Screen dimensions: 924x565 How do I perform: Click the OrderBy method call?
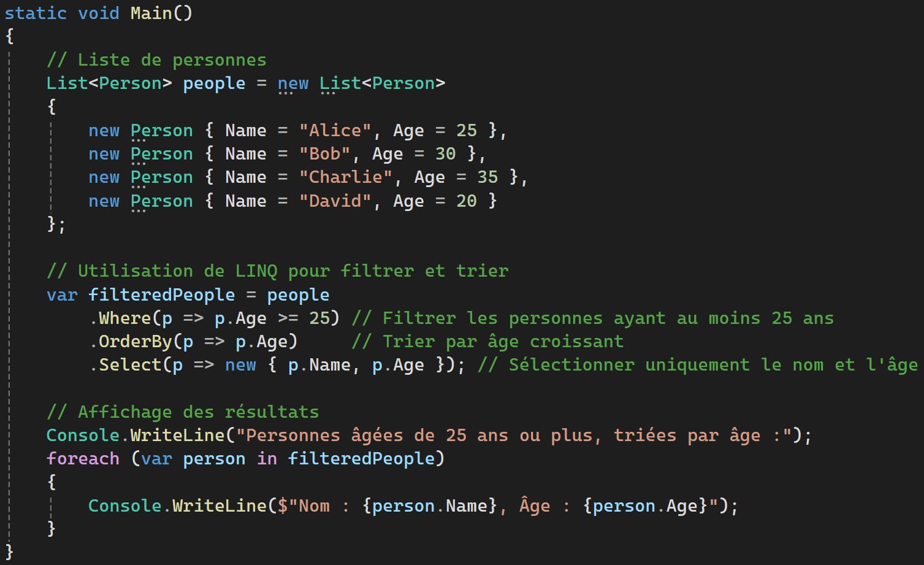tap(135, 342)
